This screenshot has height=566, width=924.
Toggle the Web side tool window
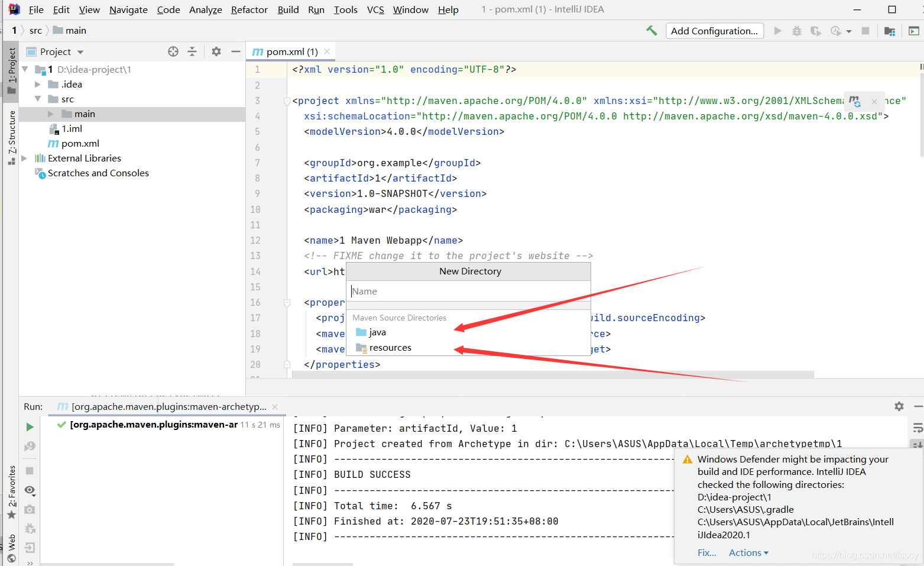click(11, 548)
